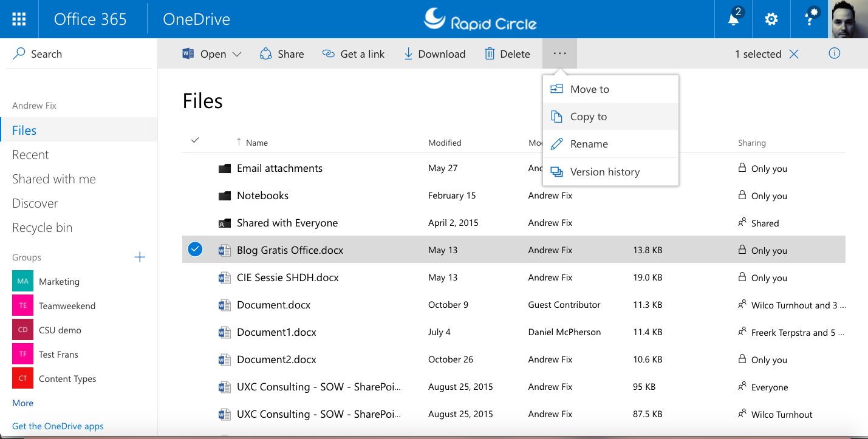Open the Notebooks folder name
Screen dimensions: 868x439
262,196
